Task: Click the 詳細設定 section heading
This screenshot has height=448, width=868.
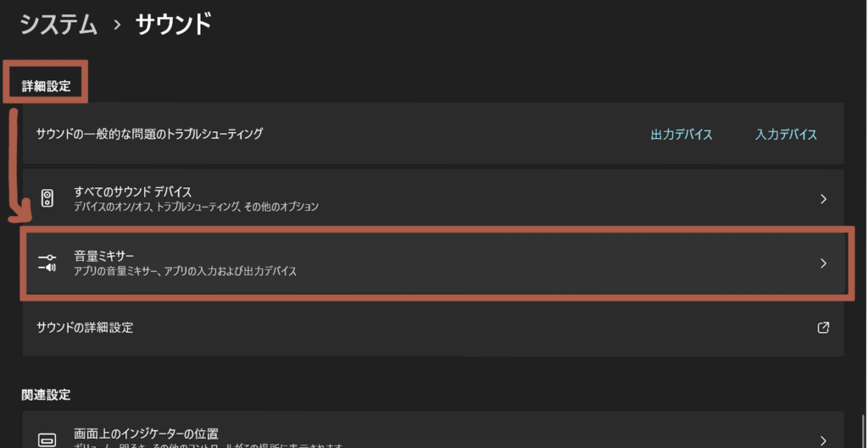Action: tap(46, 86)
